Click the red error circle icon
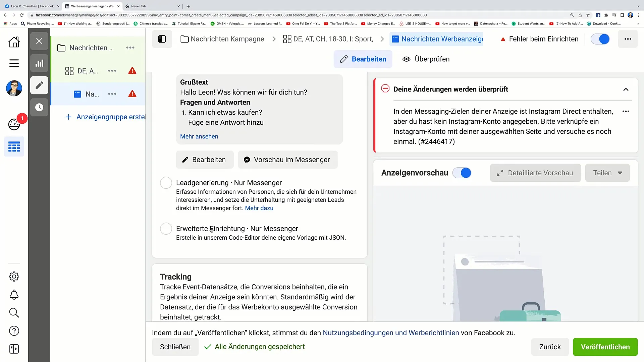The width and height of the screenshot is (644, 362). 385,88
